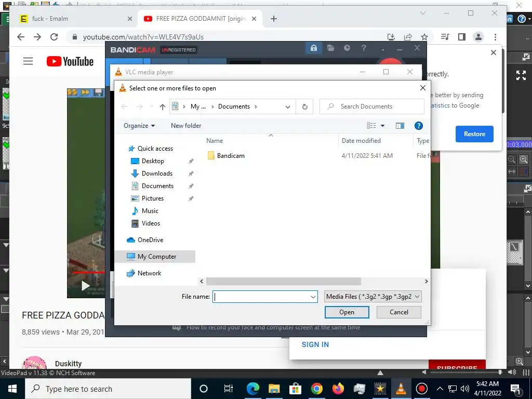The image size is (532, 399).
Task: Open Duskitty channel name
Action: (x=68, y=364)
